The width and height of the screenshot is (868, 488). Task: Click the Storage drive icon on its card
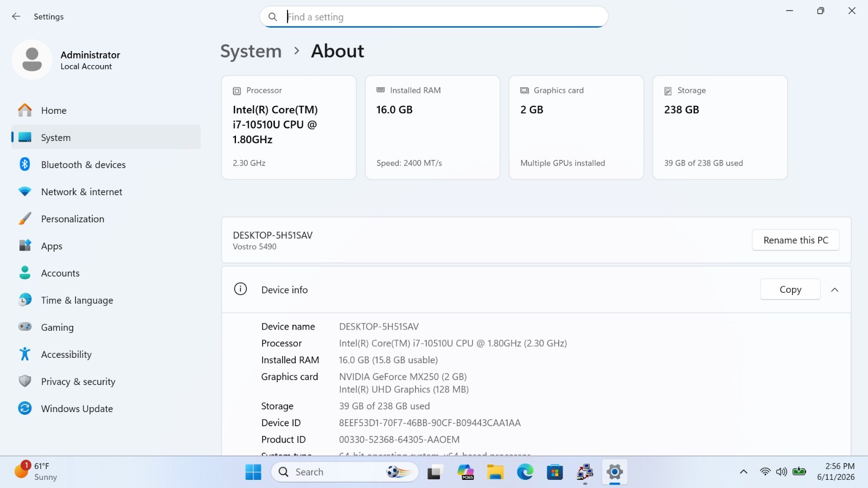tap(668, 91)
